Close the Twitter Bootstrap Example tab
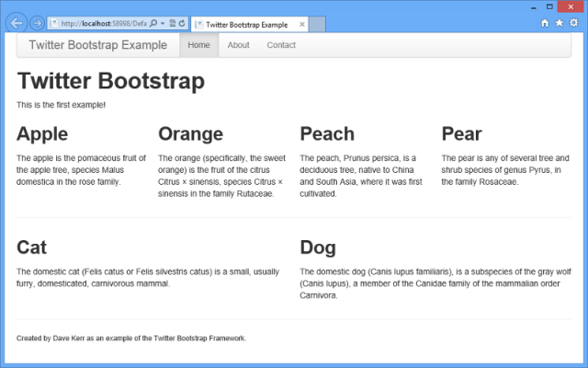The image size is (588, 368). 302,25
